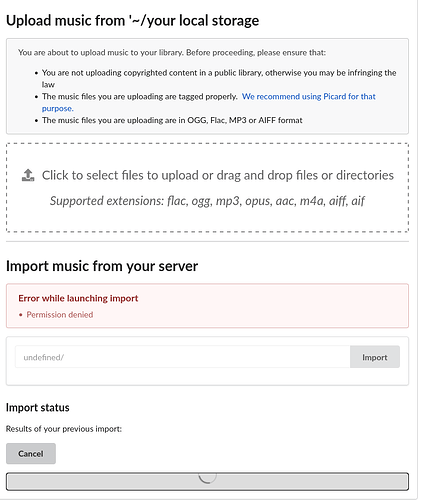This screenshot has width=422, height=500.
Task: Click the OGG, Flac, MP3 format bullet
Action: pyautogui.click(x=172, y=120)
